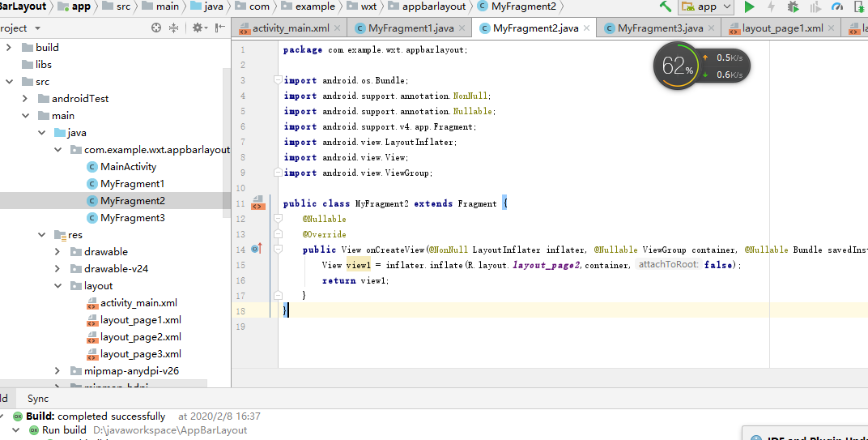Start debugging with the bug icon
Screen dimensions: 868x440
point(794,6)
